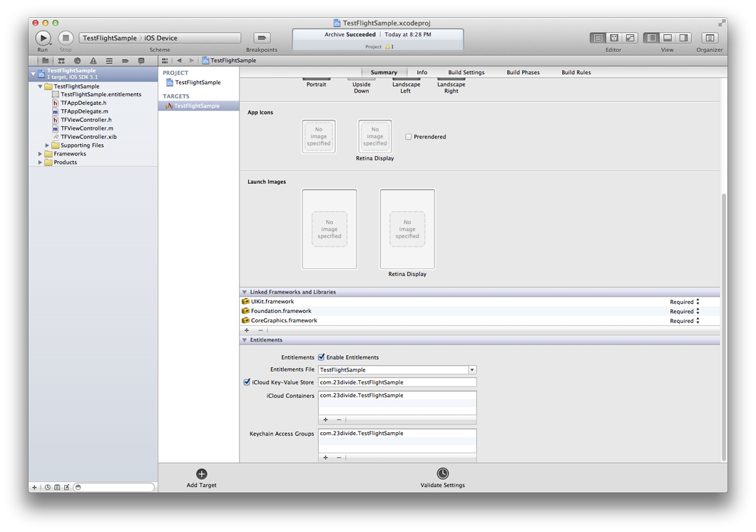The width and height of the screenshot is (756, 532).
Task: Switch to the Build Rules tab
Action: pos(576,72)
